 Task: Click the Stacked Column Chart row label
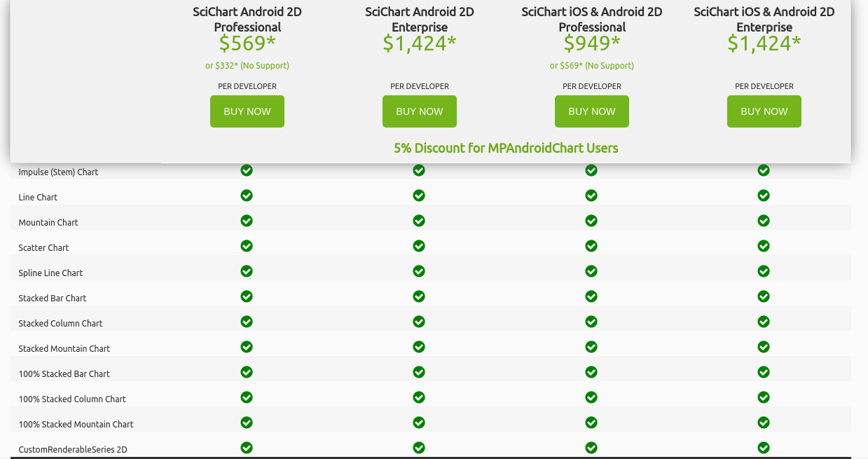click(x=60, y=324)
